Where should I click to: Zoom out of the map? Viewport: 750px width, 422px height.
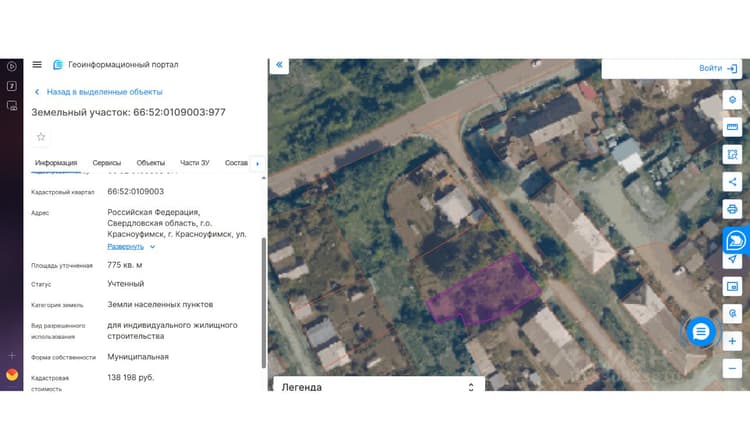coord(732,368)
